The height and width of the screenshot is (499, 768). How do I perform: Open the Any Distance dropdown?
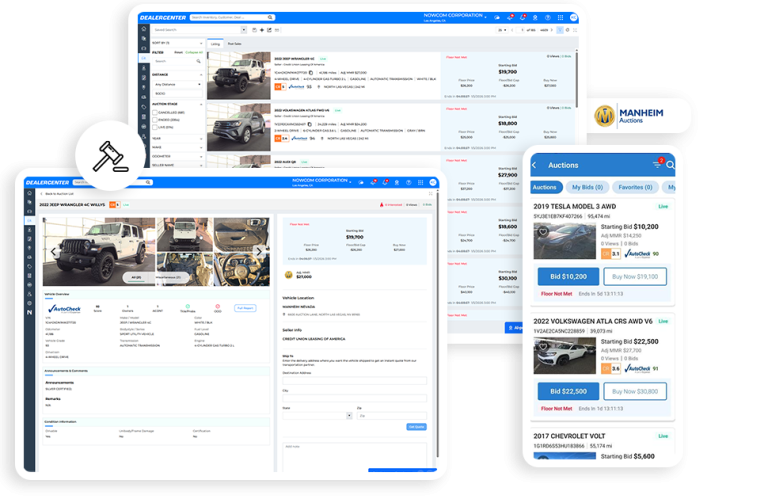pyautogui.click(x=177, y=84)
